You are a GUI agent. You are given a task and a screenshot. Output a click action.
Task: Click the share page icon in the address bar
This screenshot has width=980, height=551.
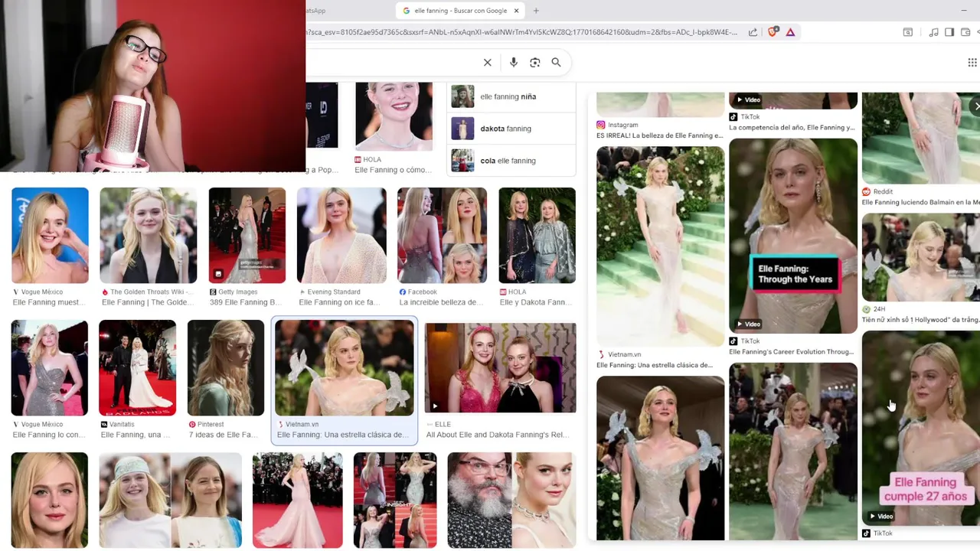pyautogui.click(x=753, y=32)
